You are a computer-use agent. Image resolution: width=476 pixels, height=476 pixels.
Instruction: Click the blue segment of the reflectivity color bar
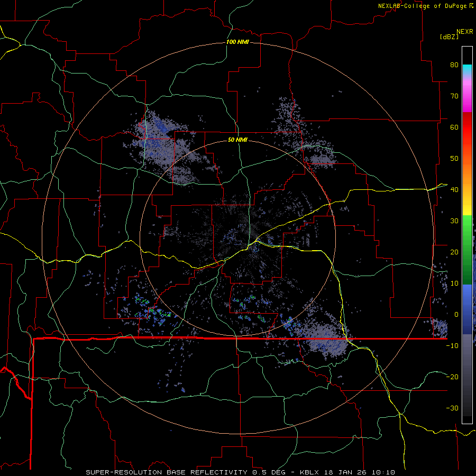467,309
